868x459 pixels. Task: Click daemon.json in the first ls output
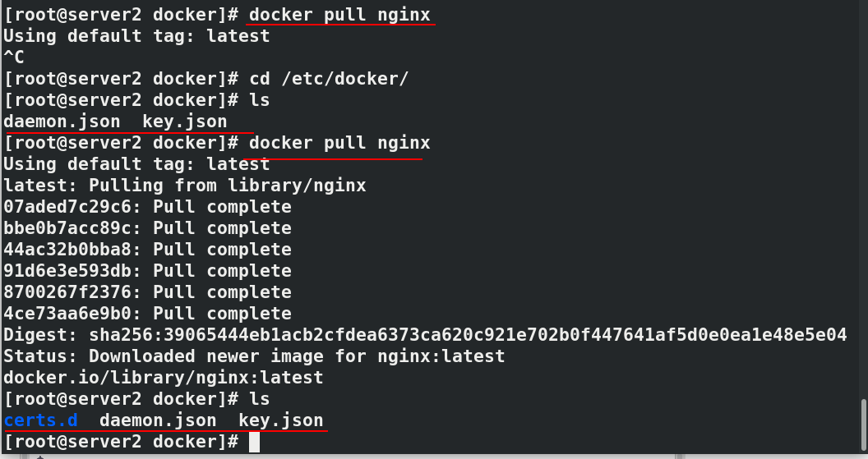point(62,122)
